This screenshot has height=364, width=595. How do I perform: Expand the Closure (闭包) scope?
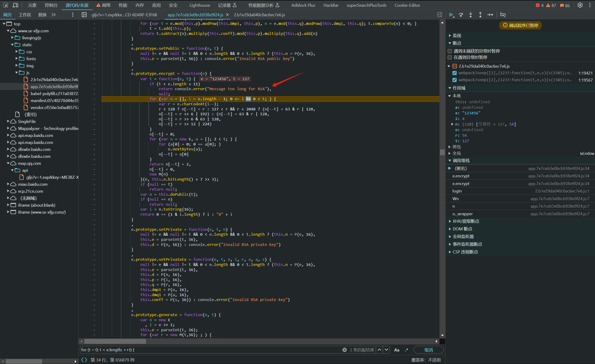tap(450, 147)
